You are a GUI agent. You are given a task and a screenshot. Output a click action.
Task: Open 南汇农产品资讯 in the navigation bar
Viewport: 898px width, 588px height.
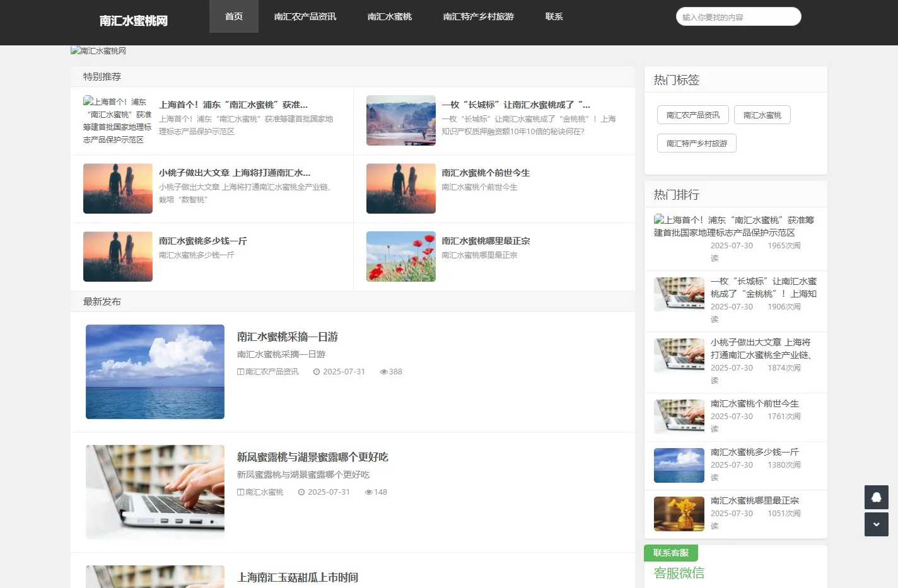(x=305, y=16)
